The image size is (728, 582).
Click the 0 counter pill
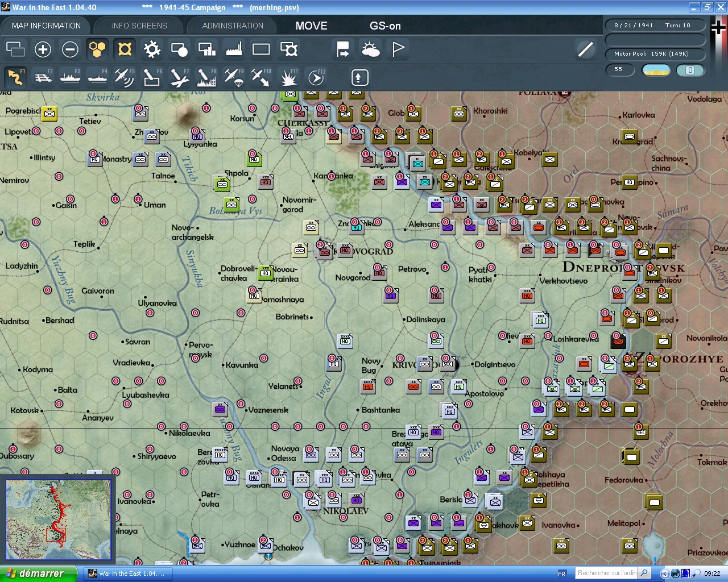(x=690, y=70)
